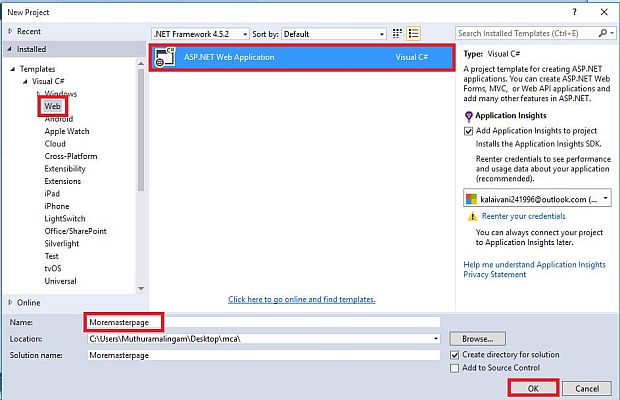Open the search options dropdown arrow
This screenshot has width=620, height=400.
click(x=612, y=33)
